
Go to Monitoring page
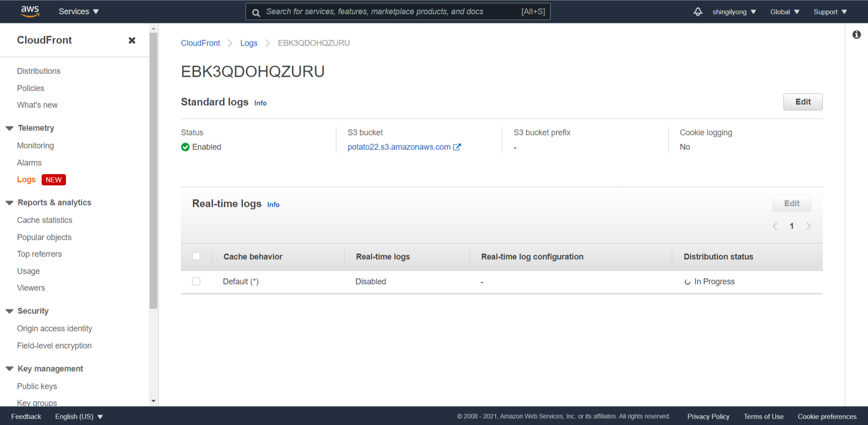(35, 145)
